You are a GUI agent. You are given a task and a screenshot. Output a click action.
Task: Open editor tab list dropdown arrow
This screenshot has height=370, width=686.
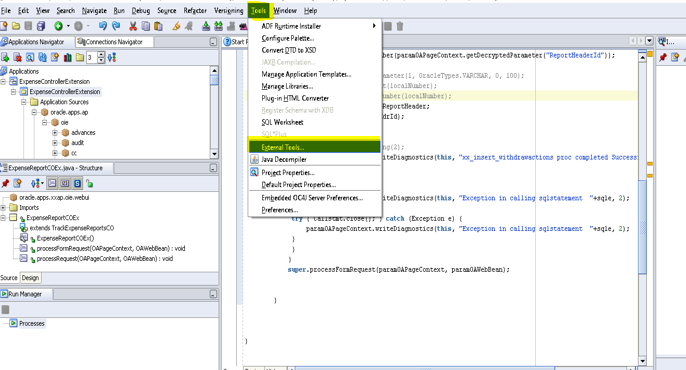tap(650, 41)
